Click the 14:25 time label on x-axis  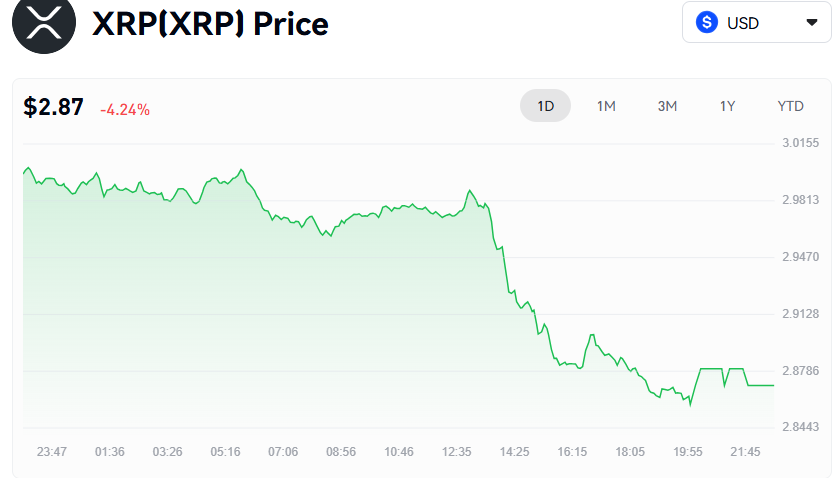(x=514, y=452)
